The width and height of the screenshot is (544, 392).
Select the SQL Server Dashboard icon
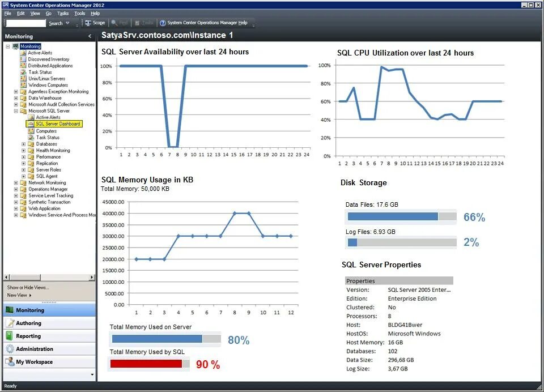[31, 123]
